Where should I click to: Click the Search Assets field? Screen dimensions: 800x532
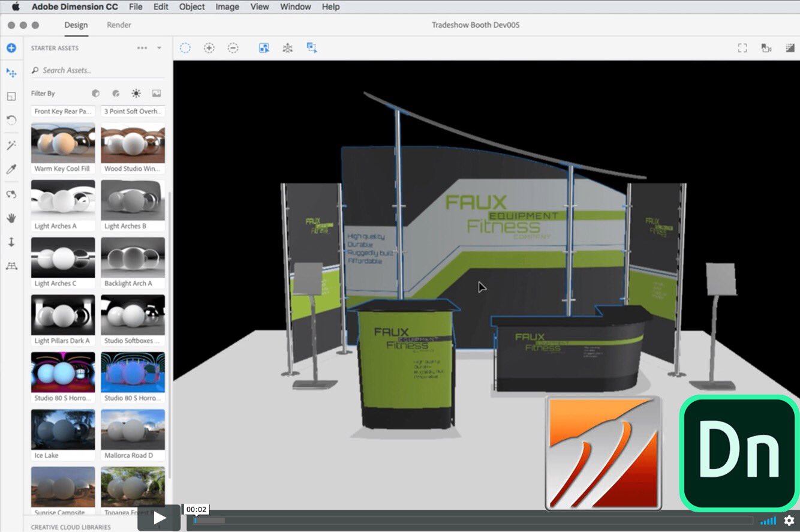click(97, 70)
